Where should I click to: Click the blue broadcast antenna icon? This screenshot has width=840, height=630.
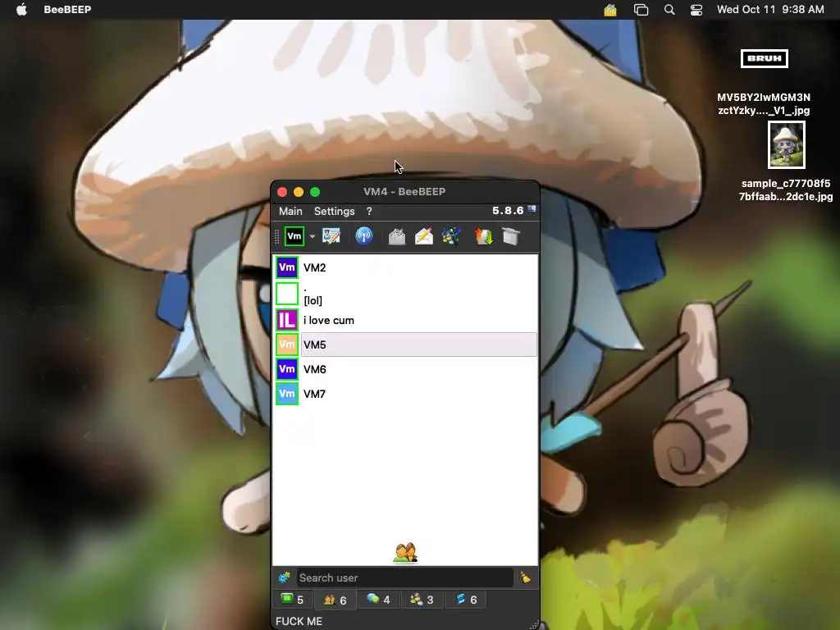point(364,236)
